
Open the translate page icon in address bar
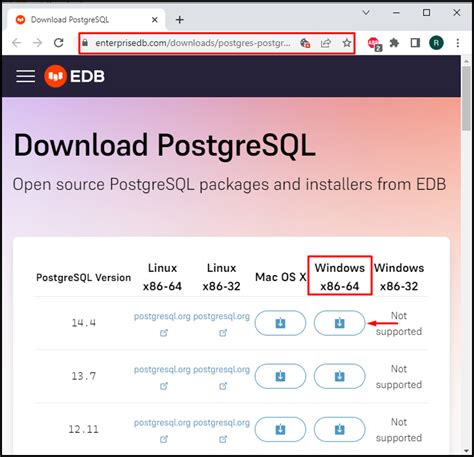[305, 43]
